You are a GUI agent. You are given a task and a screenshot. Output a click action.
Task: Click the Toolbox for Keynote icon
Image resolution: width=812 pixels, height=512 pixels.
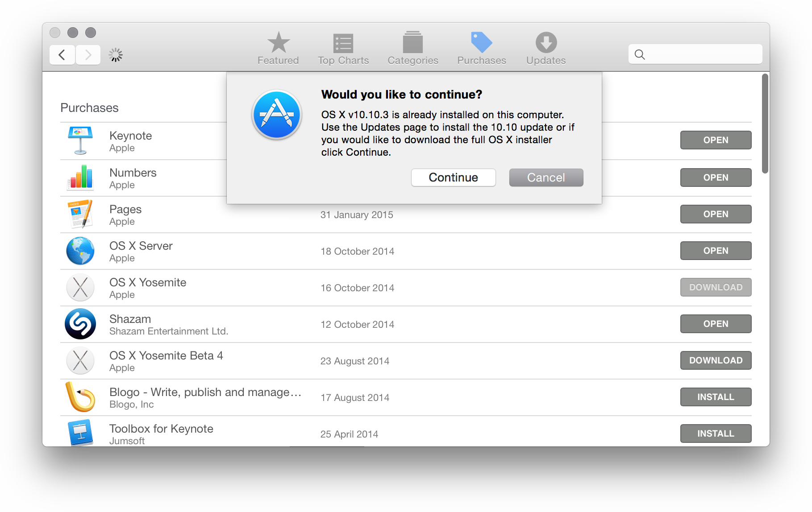click(80, 433)
